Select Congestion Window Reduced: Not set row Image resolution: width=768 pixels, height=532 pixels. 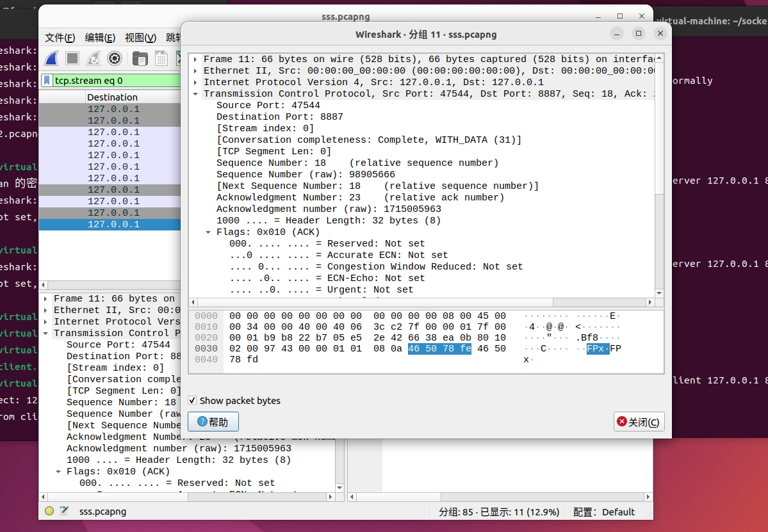click(x=376, y=267)
